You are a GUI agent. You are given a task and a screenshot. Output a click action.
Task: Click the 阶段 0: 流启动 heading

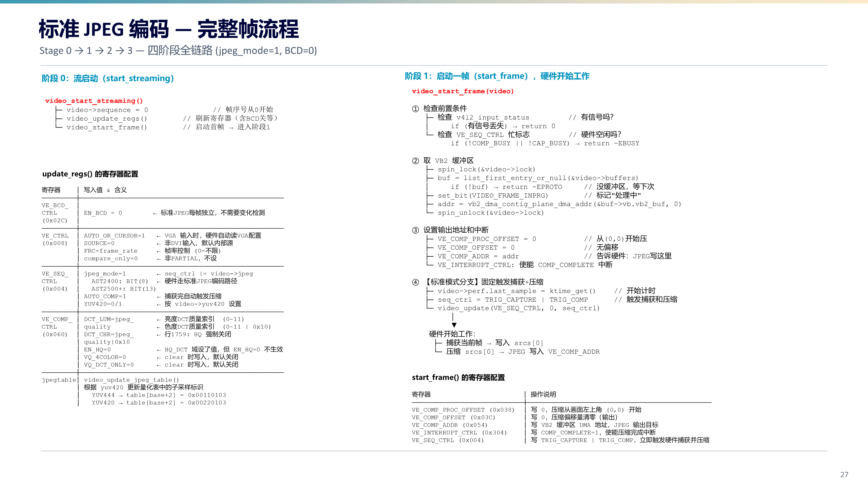coord(108,78)
